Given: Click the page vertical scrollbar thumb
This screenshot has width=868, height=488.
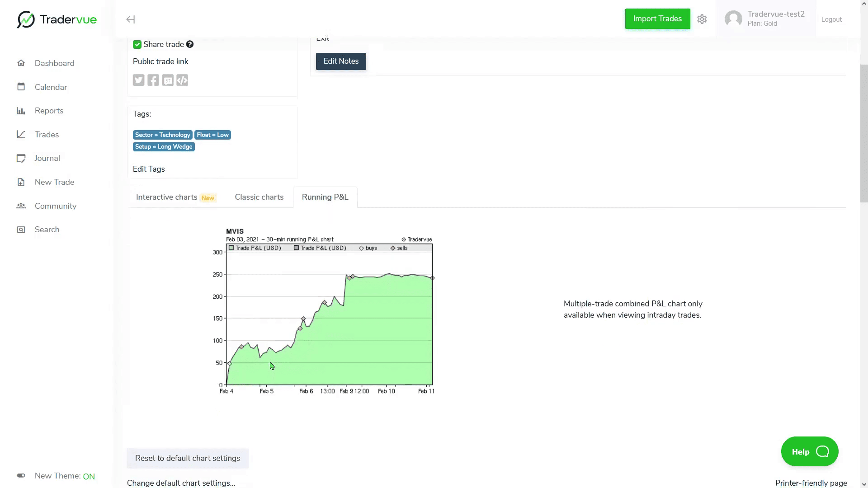Looking at the screenshot, I should [x=863, y=133].
